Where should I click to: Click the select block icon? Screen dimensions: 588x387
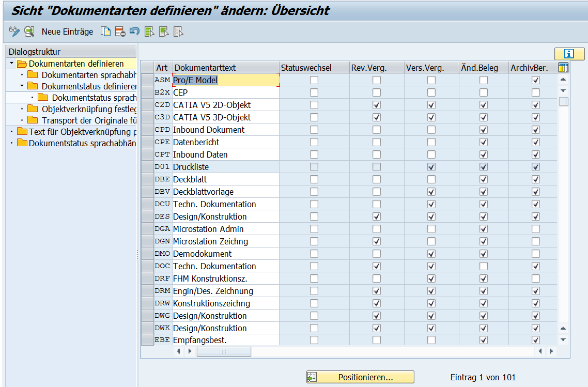(x=164, y=32)
